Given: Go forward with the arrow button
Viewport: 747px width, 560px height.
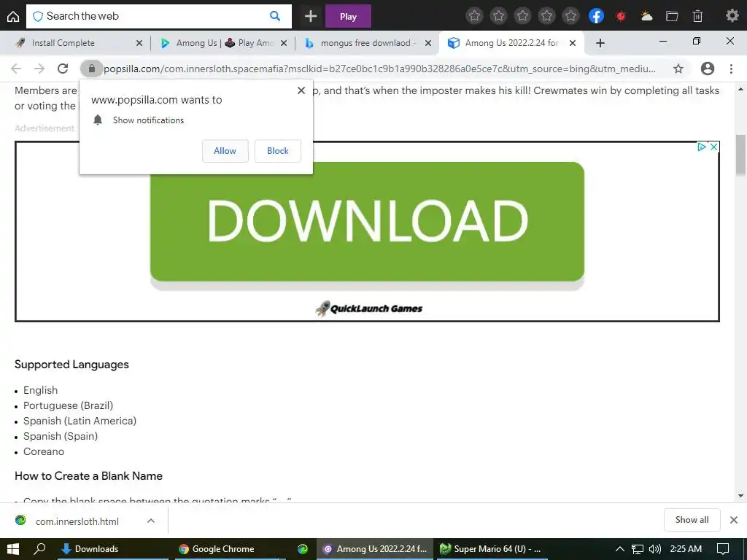Looking at the screenshot, I should (x=39, y=69).
